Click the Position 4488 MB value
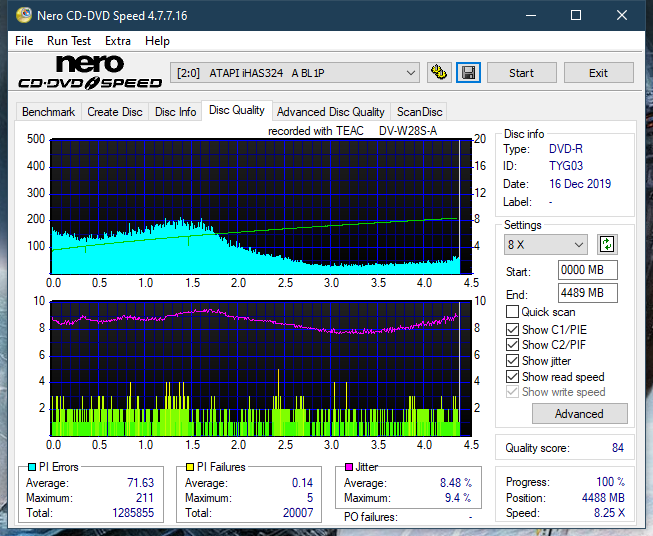Image resolution: width=653 pixels, height=536 pixels. click(x=603, y=498)
